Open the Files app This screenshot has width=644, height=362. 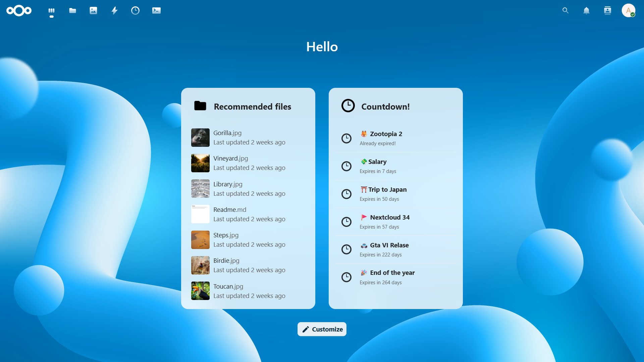(72, 10)
